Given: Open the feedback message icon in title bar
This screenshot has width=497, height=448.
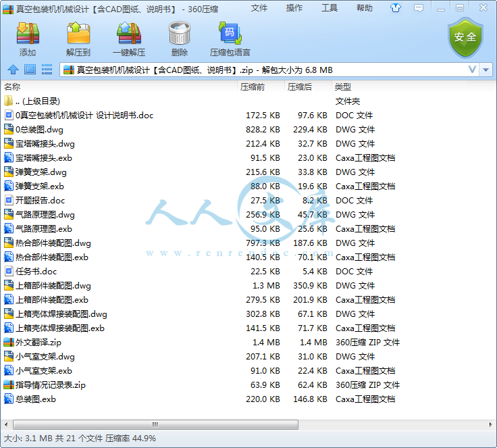Looking at the screenshot, I should click(x=419, y=8).
